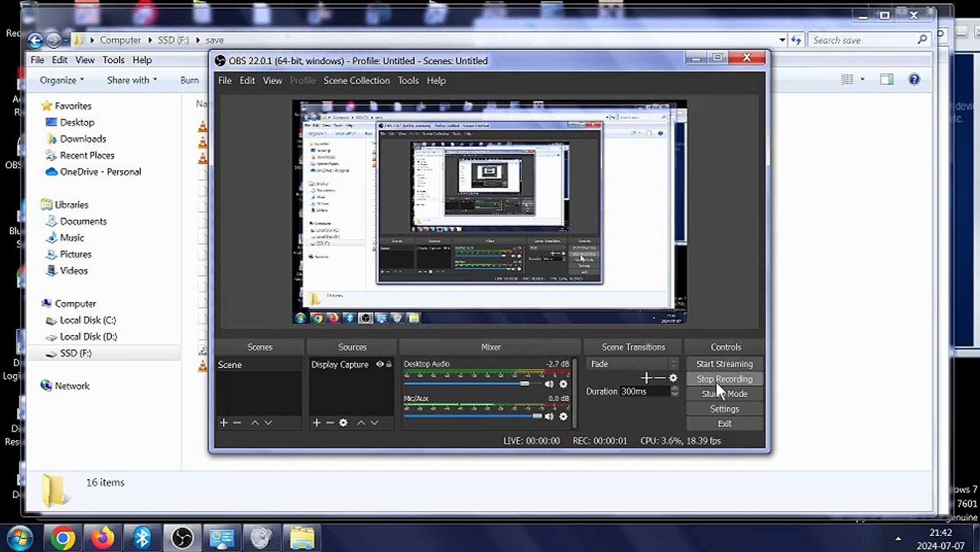Go forward in Explorer window
This screenshot has height=552, width=980.
53,40
